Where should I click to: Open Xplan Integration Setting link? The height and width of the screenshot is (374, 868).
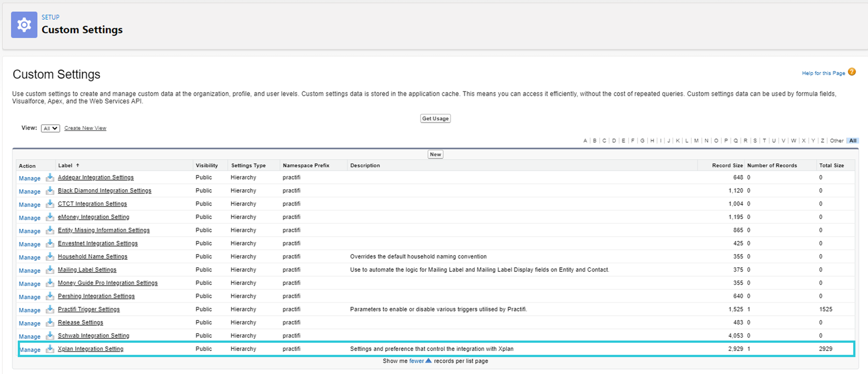click(x=90, y=349)
